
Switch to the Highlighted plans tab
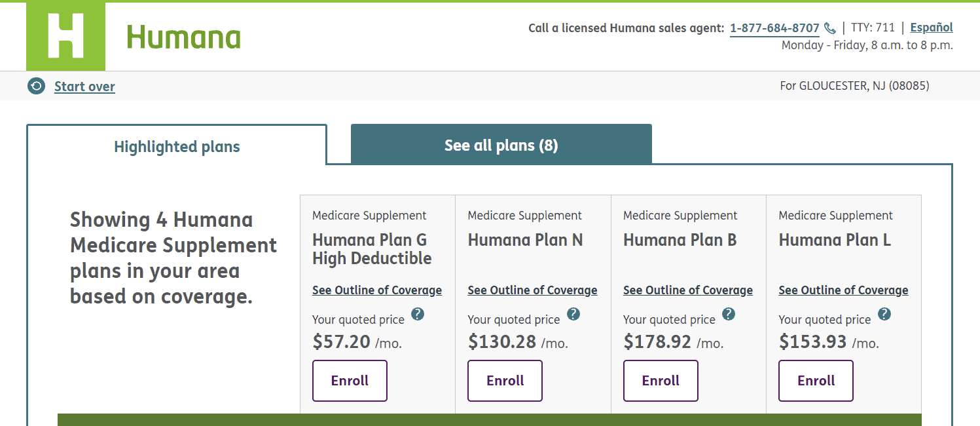click(177, 146)
